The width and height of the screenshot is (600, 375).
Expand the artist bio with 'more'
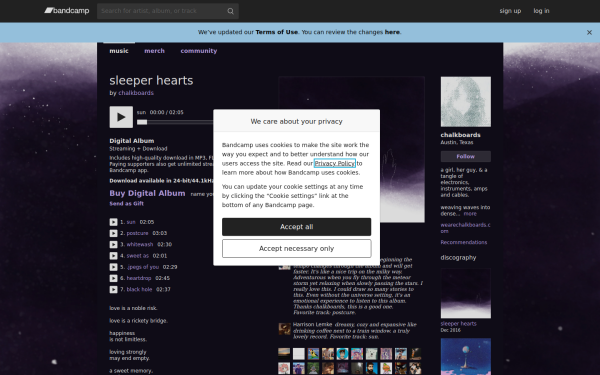click(x=470, y=214)
